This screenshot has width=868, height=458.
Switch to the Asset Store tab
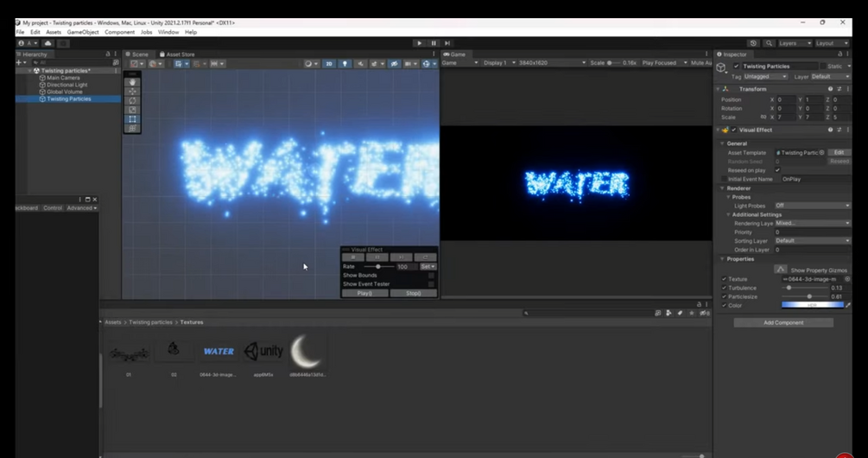(177, 54)
